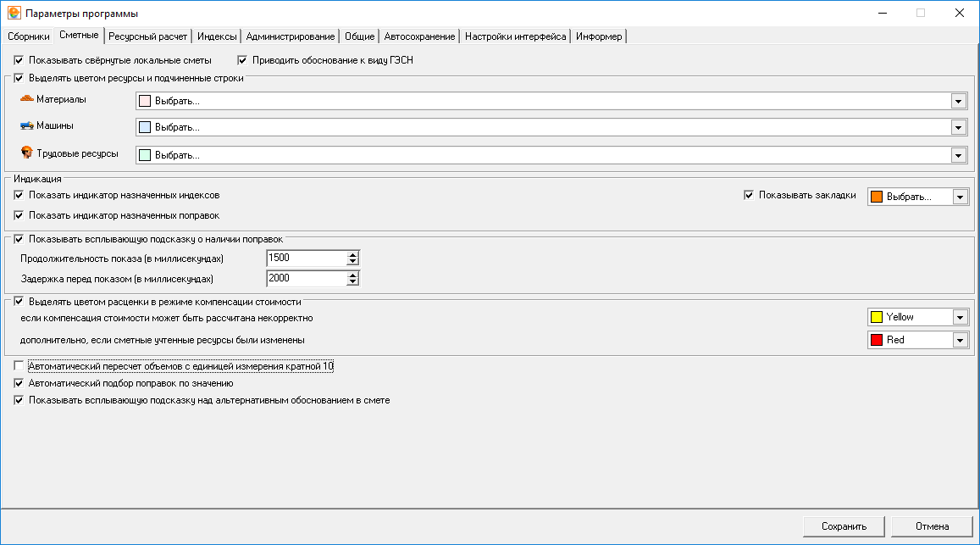Image resolution: width=980 pixels, height=545 pixels.
Task: Open the Автосохранение tab
Action: pyautogui.click(x=419, y=36)
